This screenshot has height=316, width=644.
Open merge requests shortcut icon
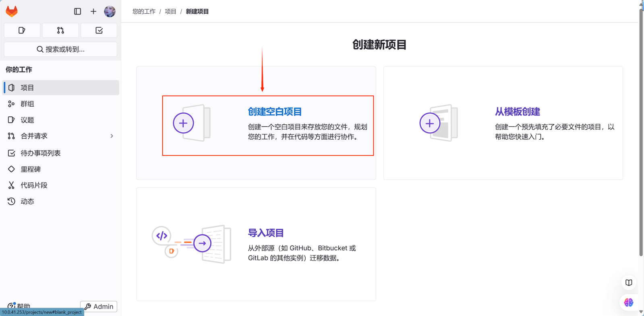[x=60, y=30]
